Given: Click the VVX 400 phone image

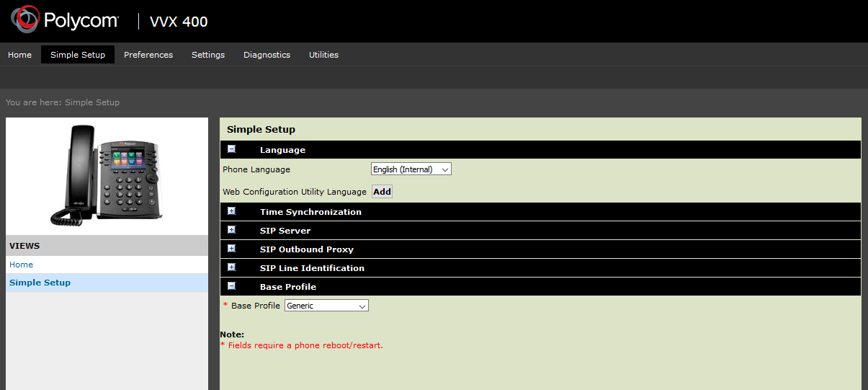Looking at the screenshot, I should tap(107, 175).
